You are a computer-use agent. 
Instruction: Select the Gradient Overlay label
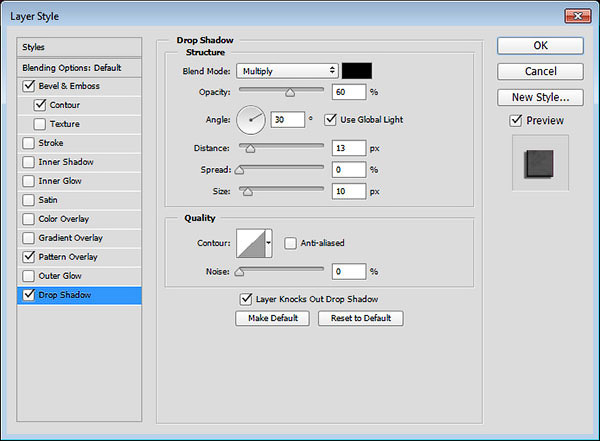point(70,238)
